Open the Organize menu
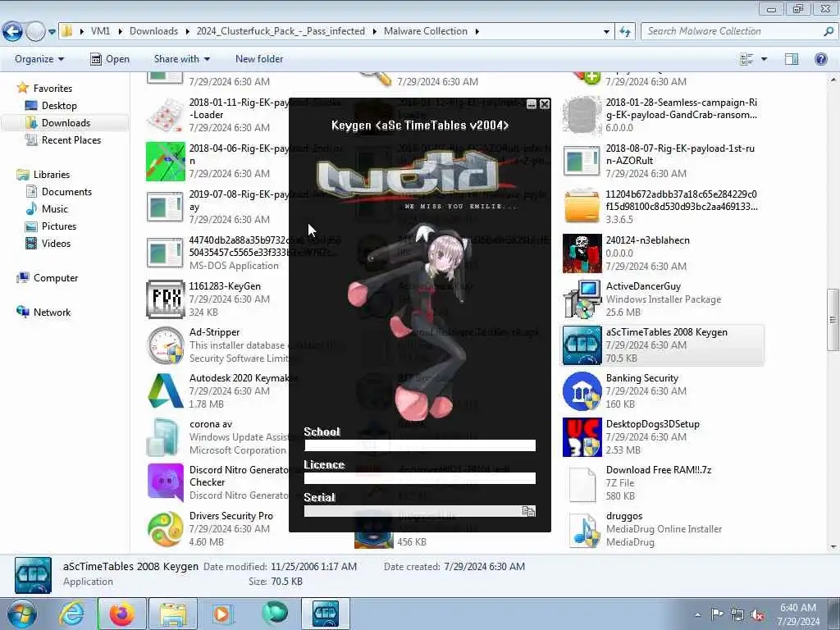840x630 pixels. pos(39,59)
